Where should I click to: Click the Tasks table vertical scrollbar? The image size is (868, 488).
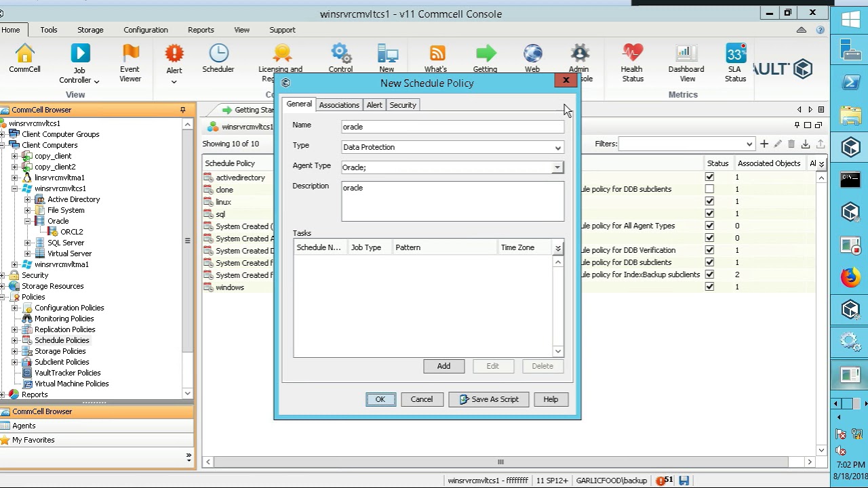tap(558, 306)
